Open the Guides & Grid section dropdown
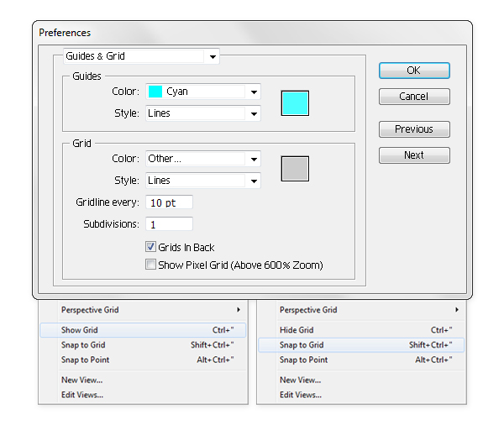The width and height of the screenshot is (504, 425). (141, 56)
